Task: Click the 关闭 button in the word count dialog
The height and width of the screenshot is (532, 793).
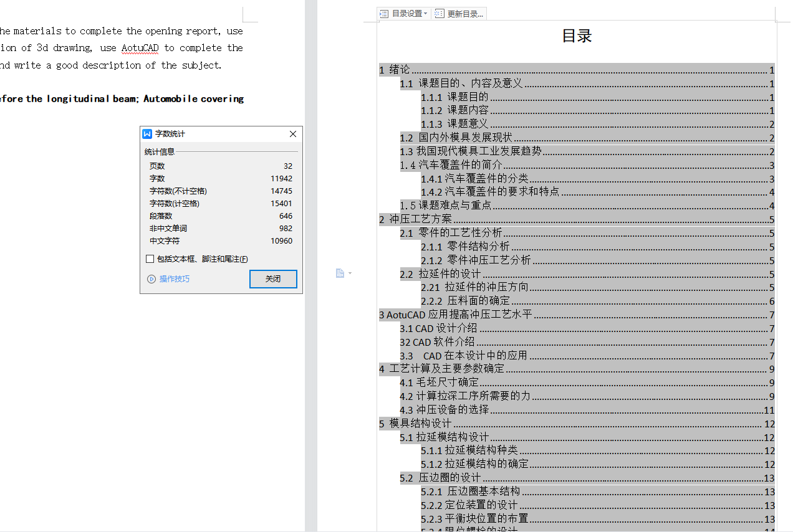Action: pos(273,278)
